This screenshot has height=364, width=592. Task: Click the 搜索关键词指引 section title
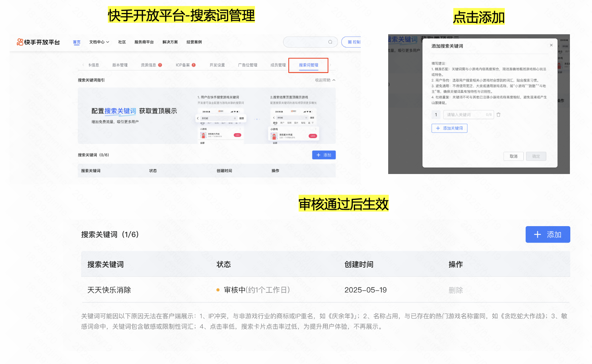click(x=91, y=80)
